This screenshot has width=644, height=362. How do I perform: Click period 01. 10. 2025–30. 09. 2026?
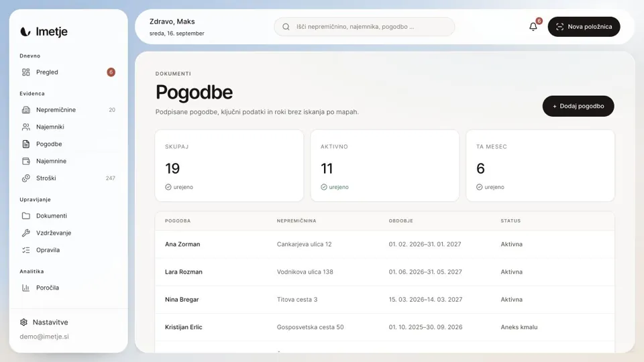pyautogui.click(x=425, y=327)
